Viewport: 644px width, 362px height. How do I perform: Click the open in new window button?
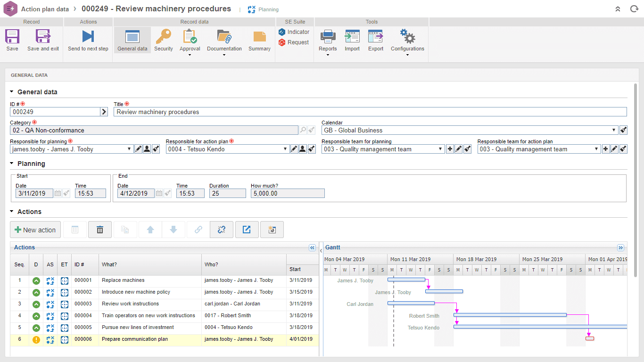click(x=247, y=230)
